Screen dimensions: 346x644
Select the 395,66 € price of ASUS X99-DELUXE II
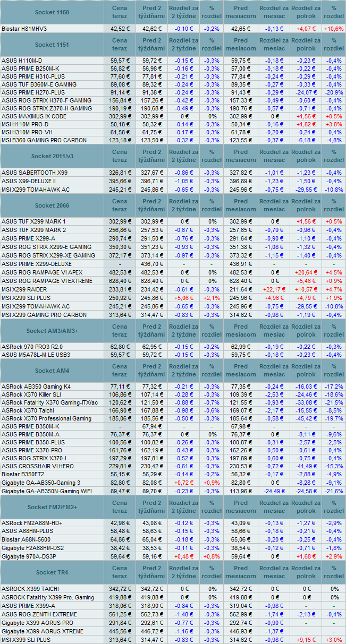[120, 181]
